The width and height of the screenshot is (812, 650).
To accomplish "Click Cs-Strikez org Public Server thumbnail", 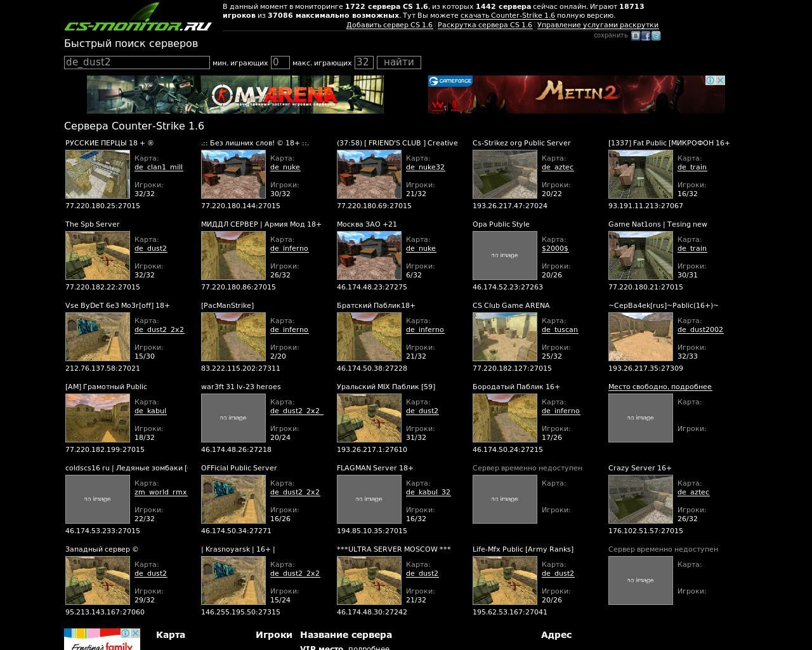I will [505, 174].
